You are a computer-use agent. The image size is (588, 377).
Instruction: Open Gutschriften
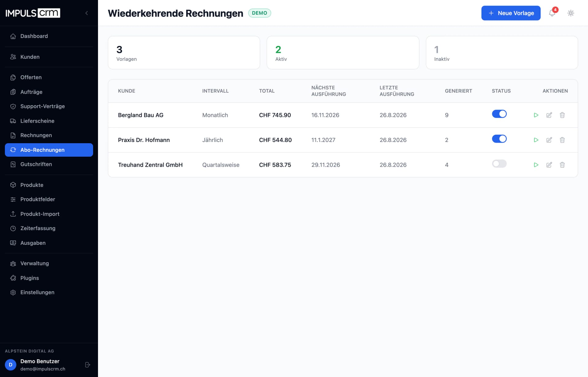coord(49,164)
